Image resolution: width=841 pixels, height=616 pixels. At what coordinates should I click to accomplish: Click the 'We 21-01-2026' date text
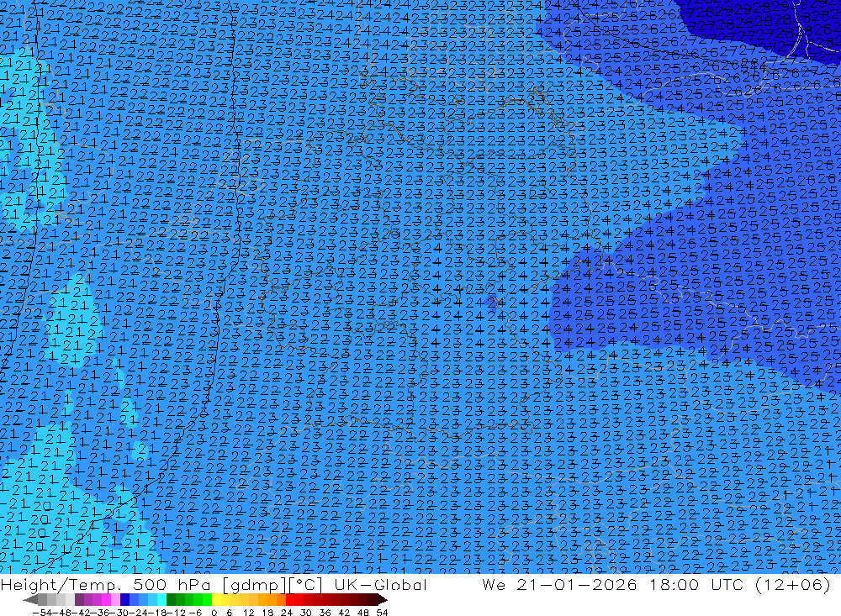[x=559, y=584]
